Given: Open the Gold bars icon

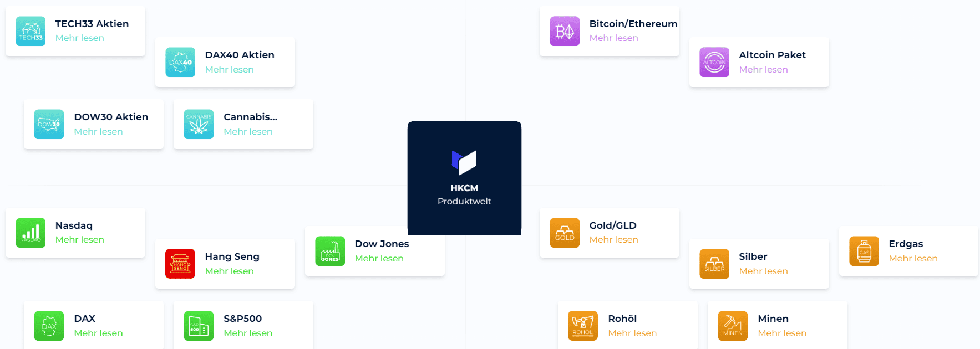Looking at the screenshot, I should click(565, 233).
